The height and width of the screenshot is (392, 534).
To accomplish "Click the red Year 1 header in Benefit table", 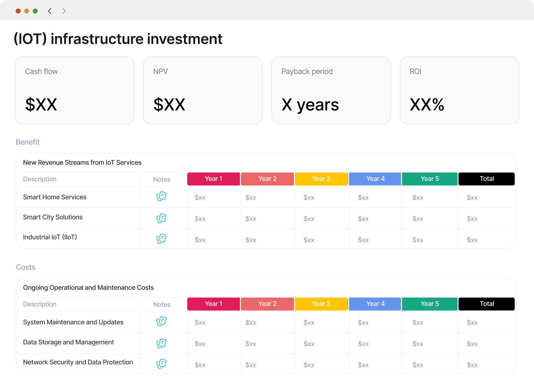I will (213, 179).
